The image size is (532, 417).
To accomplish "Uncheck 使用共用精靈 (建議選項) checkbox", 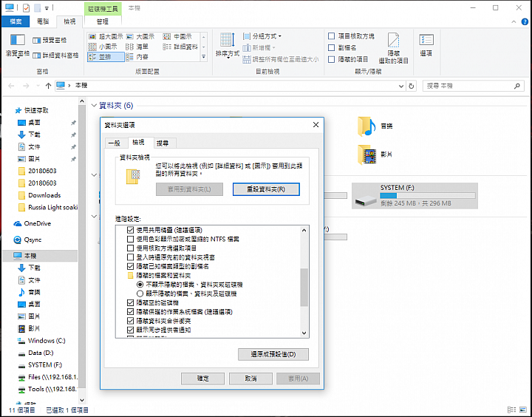I will [x=130, y=230].
